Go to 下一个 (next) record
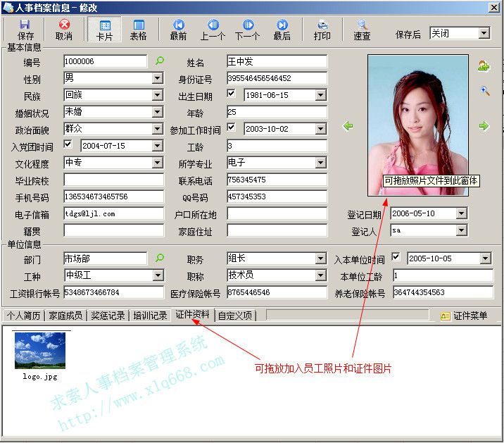Screen dimensions: 504x443 tap(247, 30)
